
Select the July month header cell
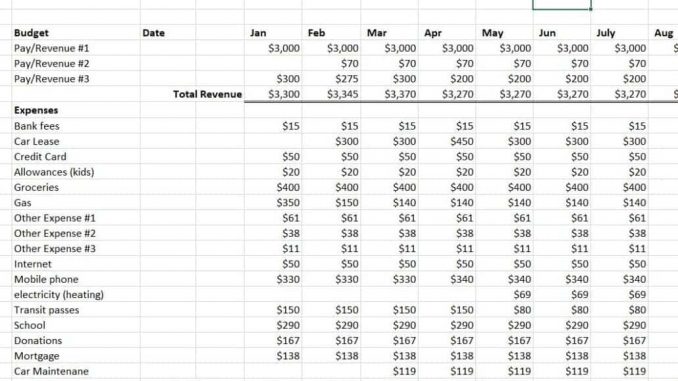pos(620,33)
